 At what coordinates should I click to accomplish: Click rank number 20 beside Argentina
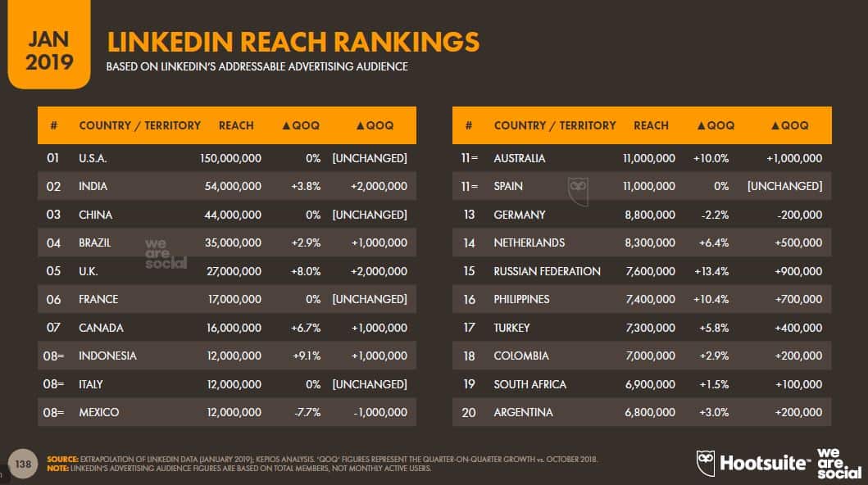469,412
